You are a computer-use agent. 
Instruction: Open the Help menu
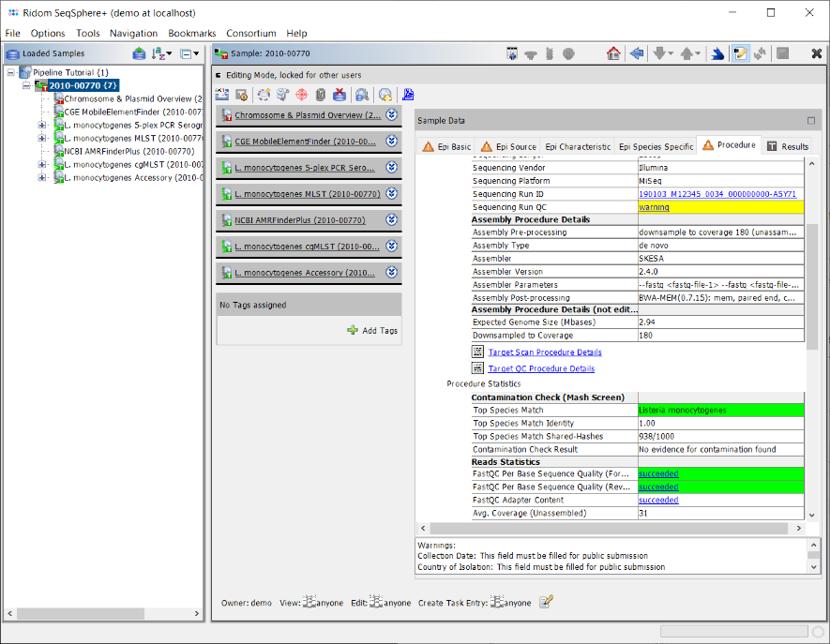click(x=296, y=34)
